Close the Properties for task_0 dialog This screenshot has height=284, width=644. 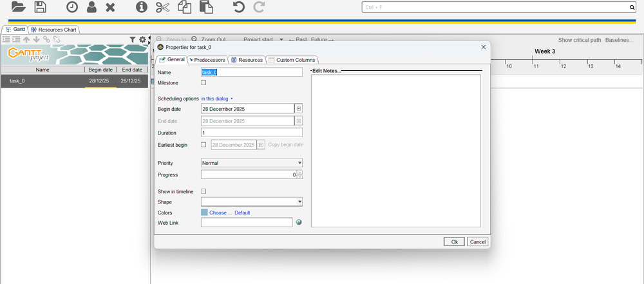pyautogui.click(x=483, y=47)
